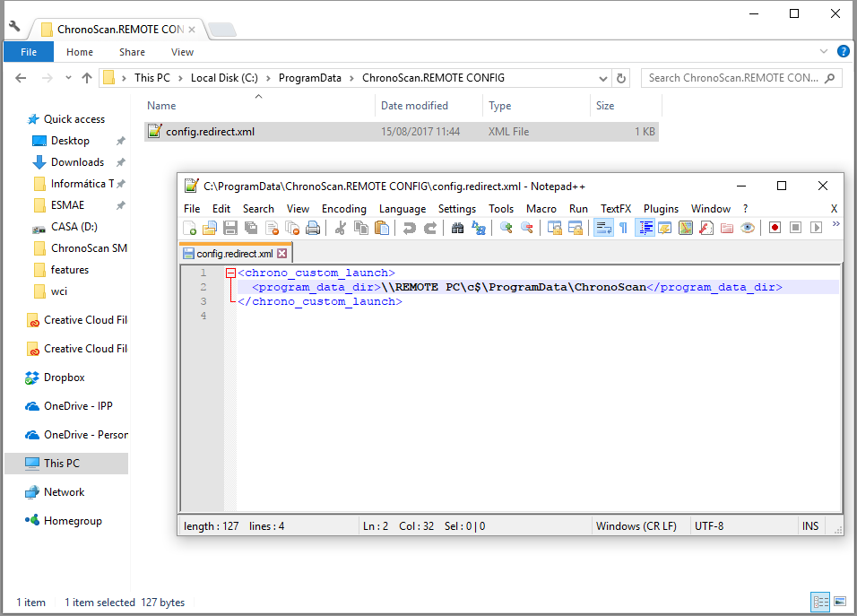The height and width of the screenshot is (616, 857).
Task: Open Replace dialog icon in toolbar
Action: (x=479, y=228)
